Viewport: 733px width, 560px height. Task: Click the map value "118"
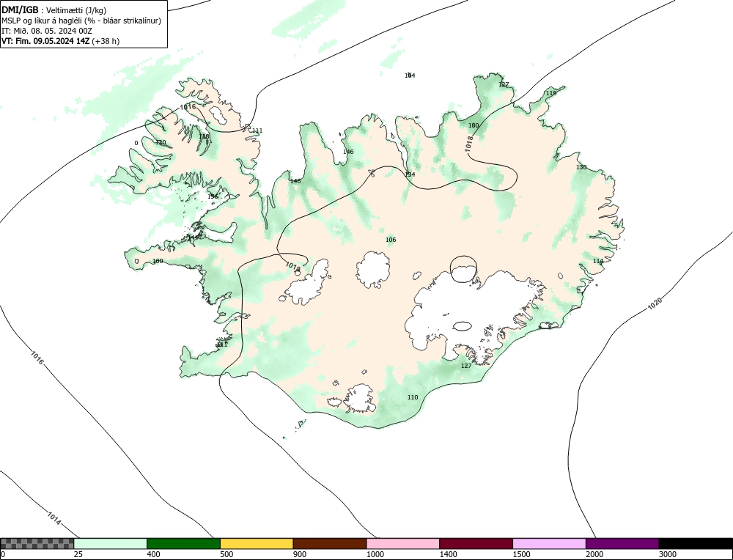point(205,136)
